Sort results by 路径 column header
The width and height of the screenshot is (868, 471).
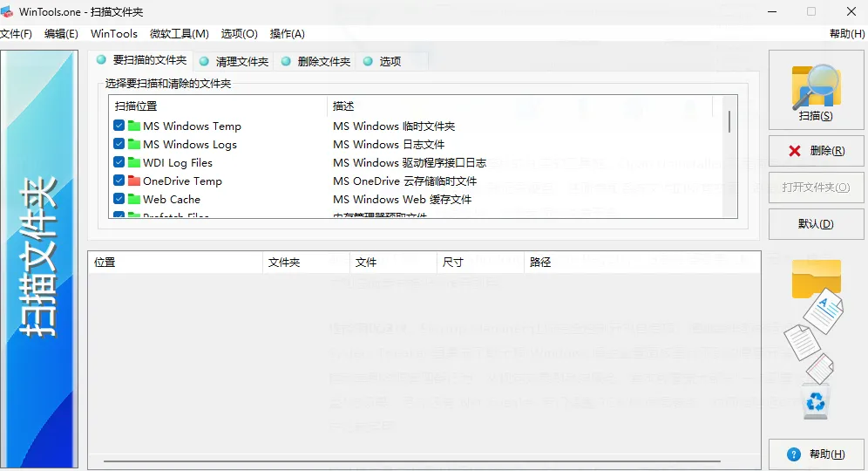coord(642,262)
